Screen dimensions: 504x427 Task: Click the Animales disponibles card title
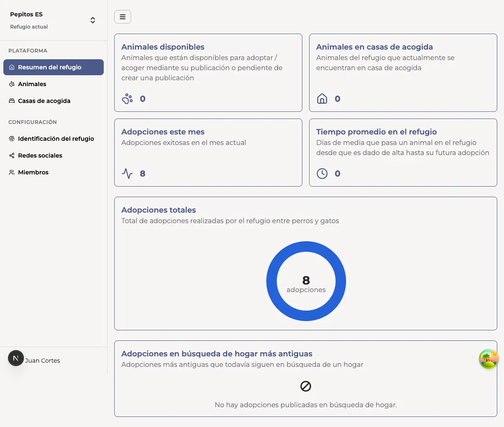coord(163,47)
